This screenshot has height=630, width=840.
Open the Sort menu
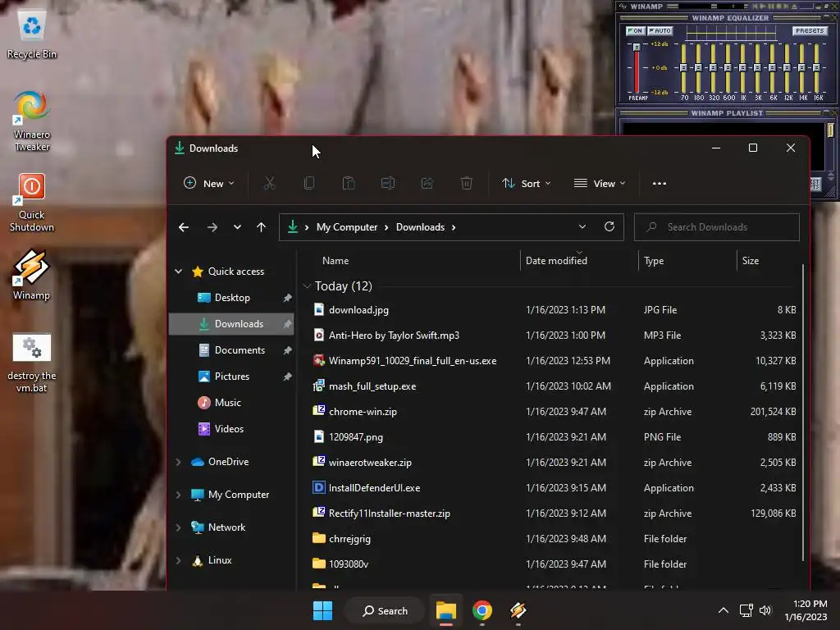[526, 183]
